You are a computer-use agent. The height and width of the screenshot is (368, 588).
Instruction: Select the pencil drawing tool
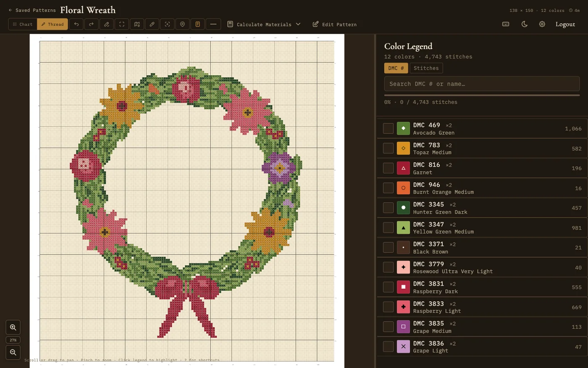(x=152, y=24)
